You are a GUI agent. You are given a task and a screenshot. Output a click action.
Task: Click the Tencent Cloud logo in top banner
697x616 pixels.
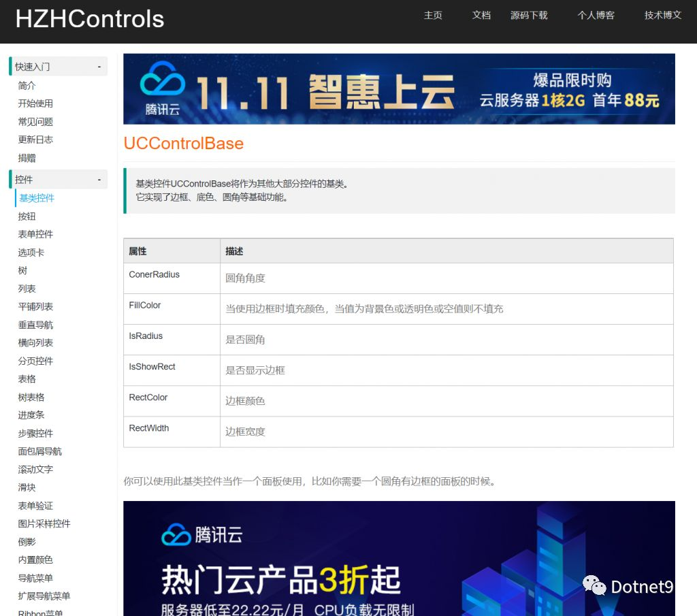162,86
